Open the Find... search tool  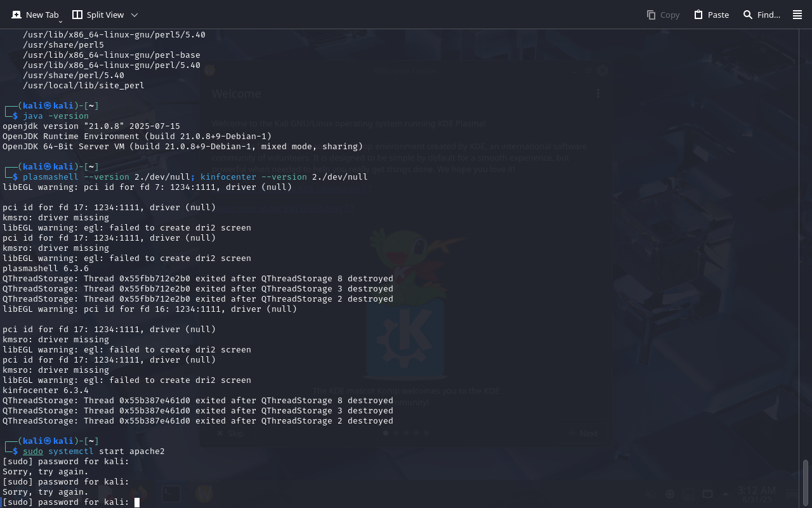click(762, 15)
